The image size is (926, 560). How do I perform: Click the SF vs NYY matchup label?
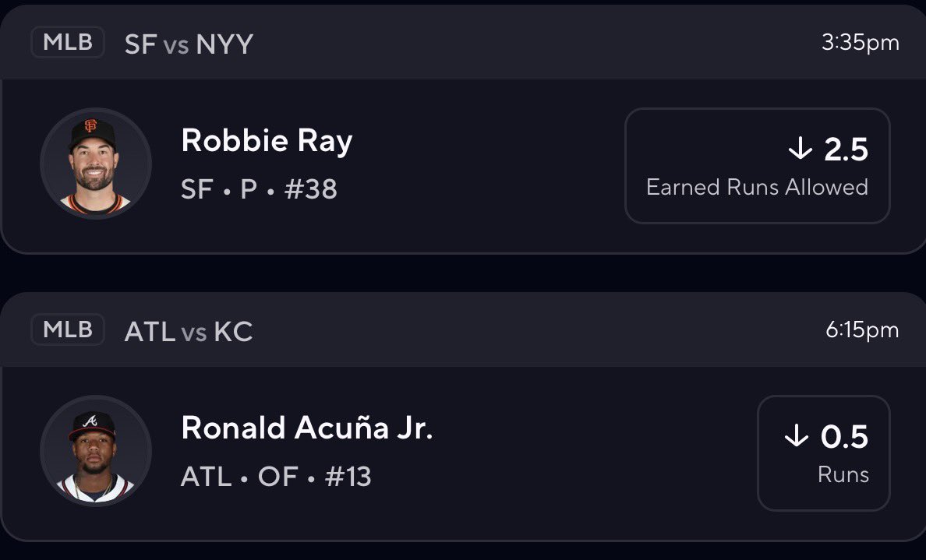click(189, 44)
